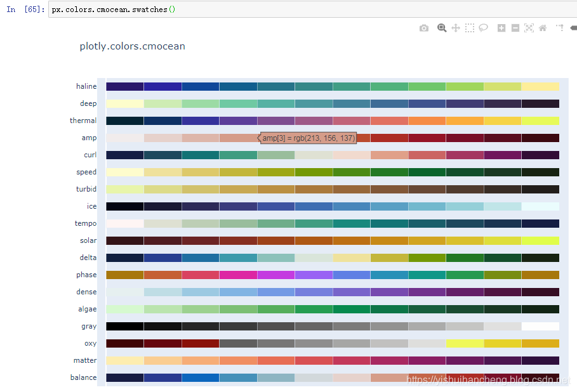Click the first black swatch in ice row

(x=125, y=206)
